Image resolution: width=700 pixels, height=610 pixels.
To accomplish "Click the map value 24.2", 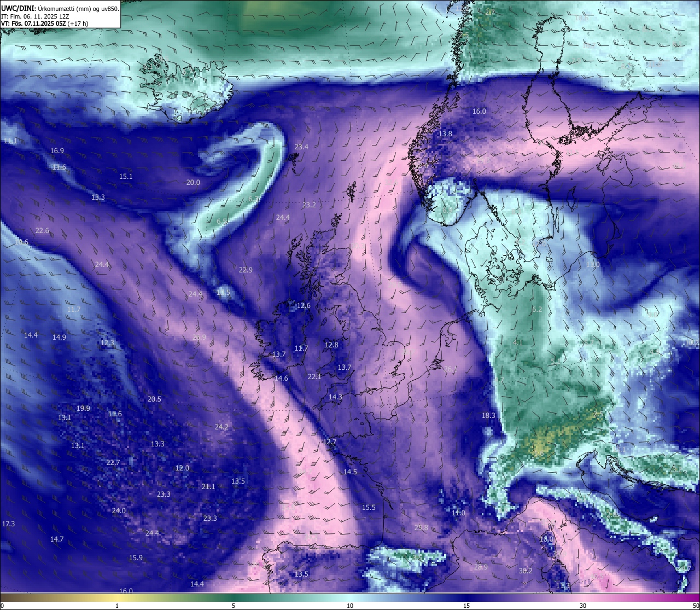I will [221, 427].
